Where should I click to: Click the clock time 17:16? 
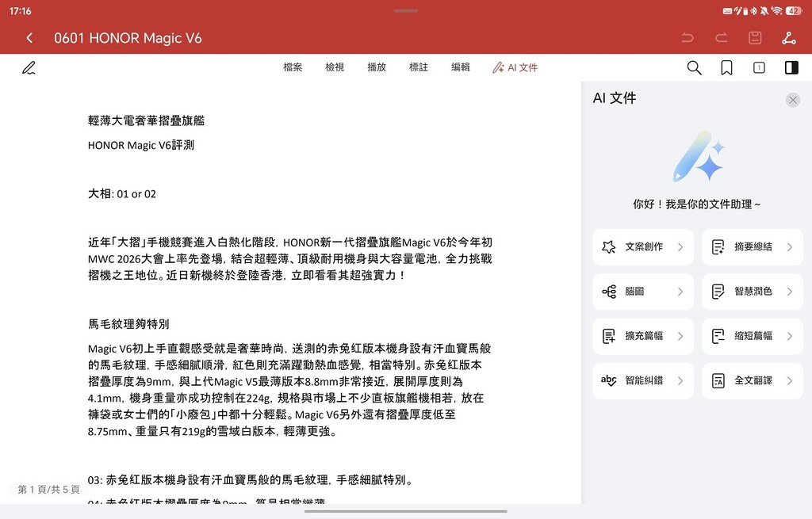(x=20, y=11)
